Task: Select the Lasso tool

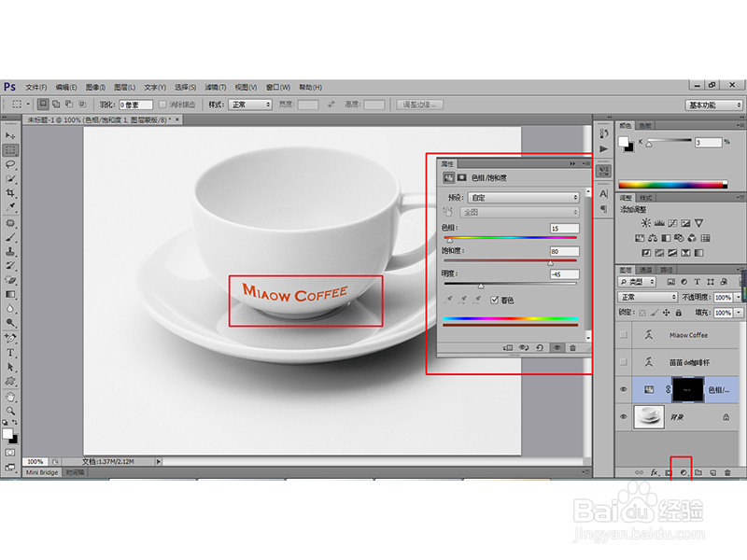Action: (10, 164)
